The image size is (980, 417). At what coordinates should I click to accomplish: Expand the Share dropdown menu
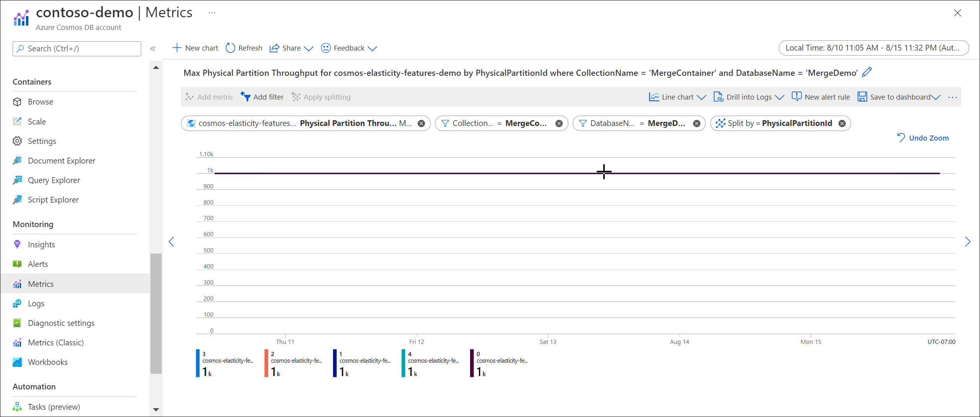pos(309,47)
